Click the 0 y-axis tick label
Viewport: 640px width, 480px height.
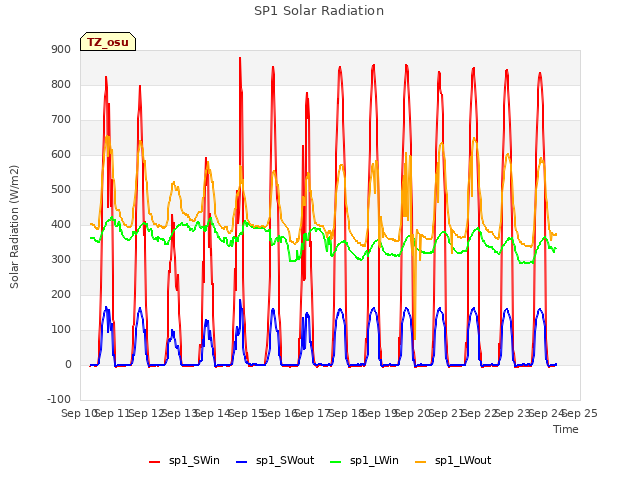click(68, 364)
